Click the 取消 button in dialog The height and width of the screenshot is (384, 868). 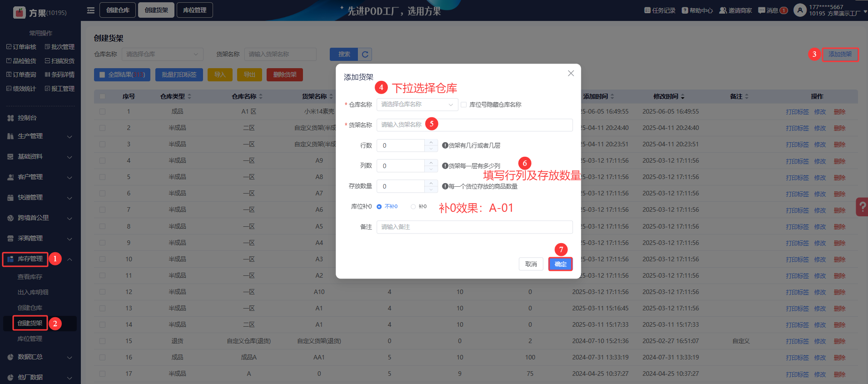pos(531,264)
